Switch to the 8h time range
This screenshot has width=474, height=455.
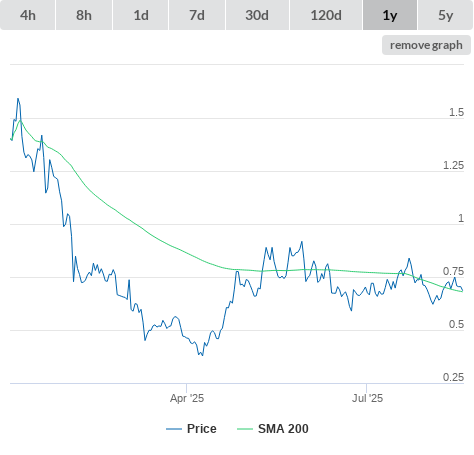(84, 15)
